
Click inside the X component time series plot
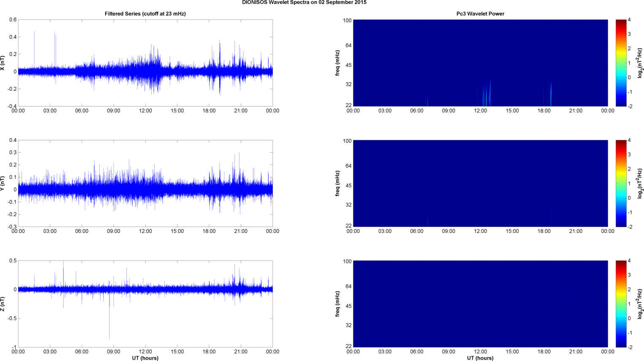click(145, 63)
